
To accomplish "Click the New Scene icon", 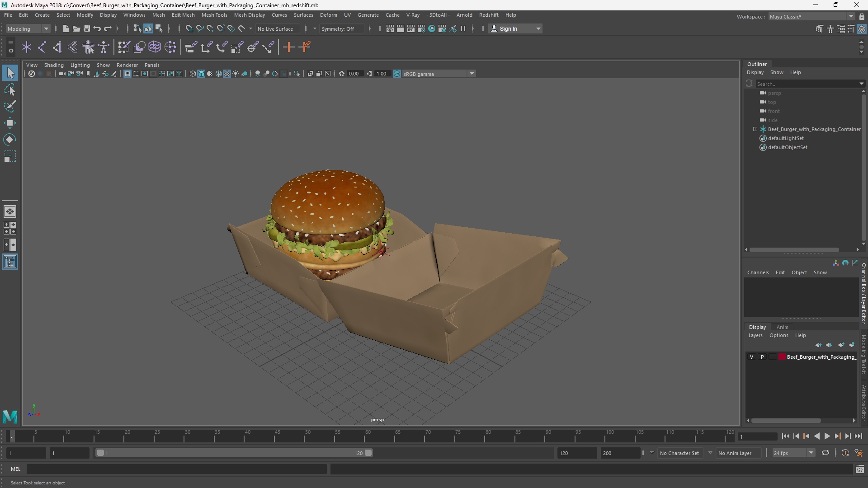I will (66, 28).
